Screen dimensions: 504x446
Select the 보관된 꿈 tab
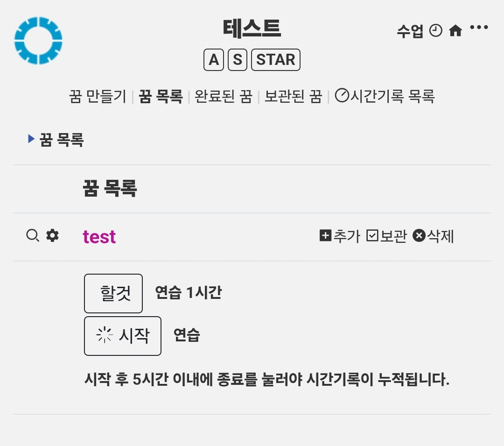click(293, 96)
